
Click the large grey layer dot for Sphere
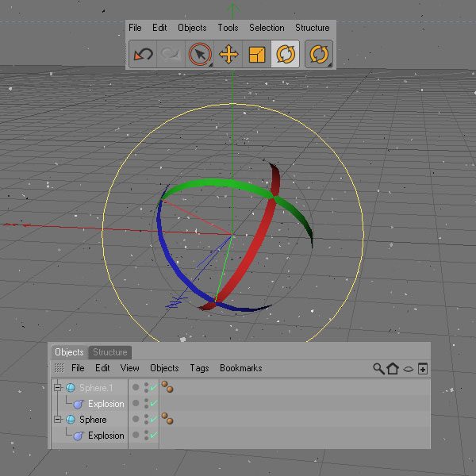pyautogui.click(x=136, y=419)
